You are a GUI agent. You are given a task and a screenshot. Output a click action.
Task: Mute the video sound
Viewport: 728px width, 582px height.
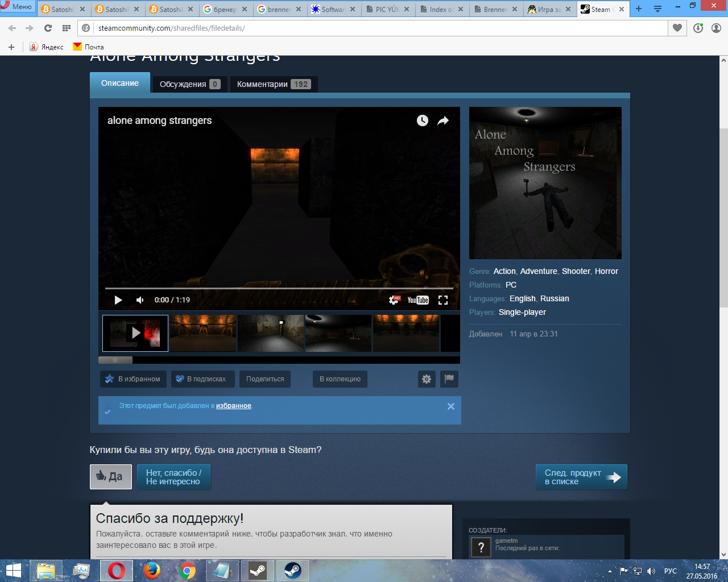140,300
